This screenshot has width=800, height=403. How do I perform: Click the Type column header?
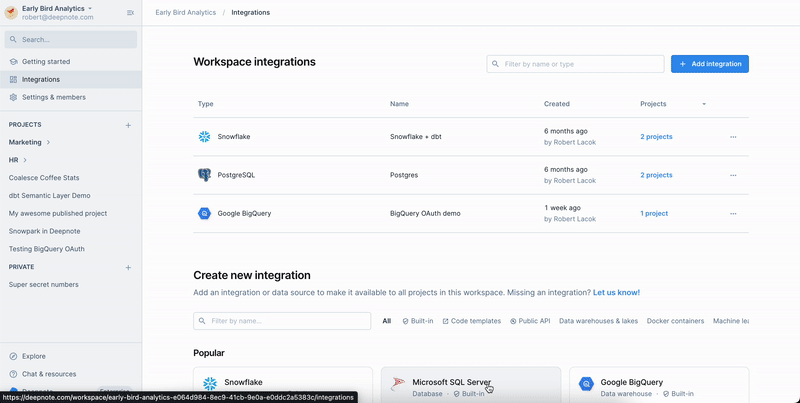(206, 104)
